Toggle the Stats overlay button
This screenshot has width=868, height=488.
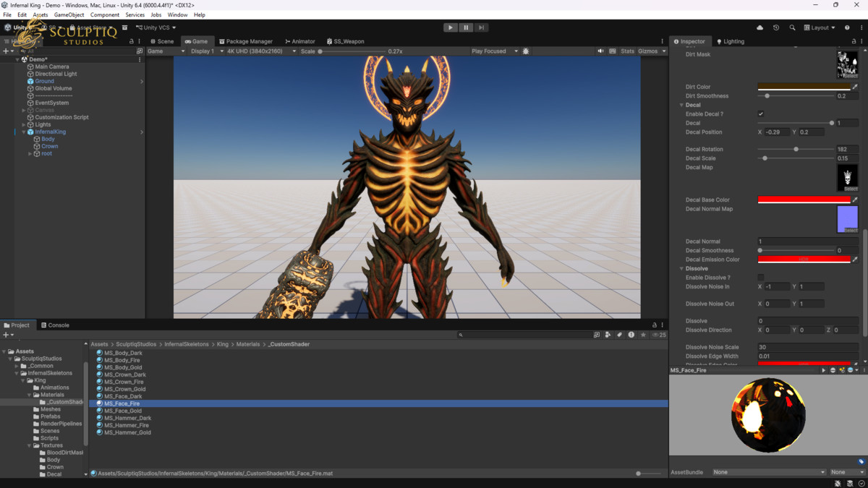click(627, 51)
